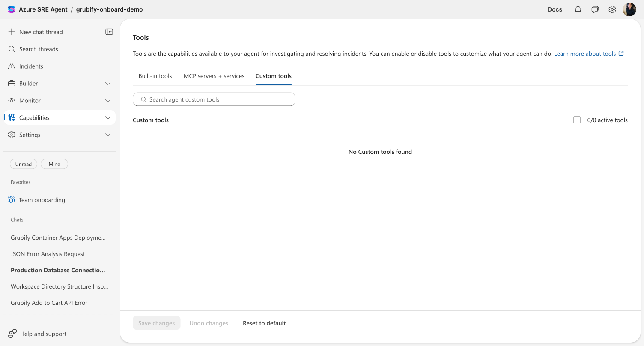Open the settings gear in top bar
Viewport: 644px width, 346px height.
tap(612, 9)
